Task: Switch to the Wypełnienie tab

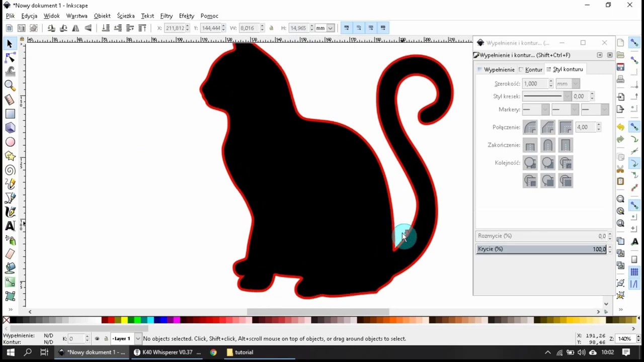Action: pyautogui.click(x=496, y=69)
